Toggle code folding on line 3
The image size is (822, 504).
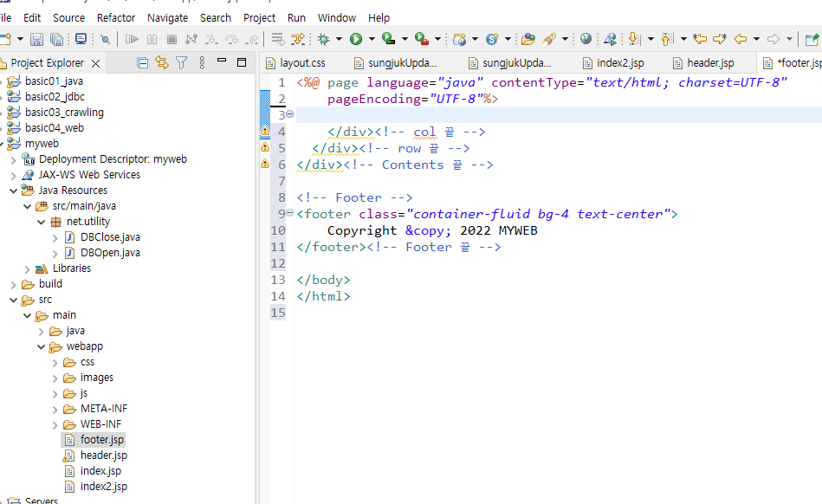(290, 113)
